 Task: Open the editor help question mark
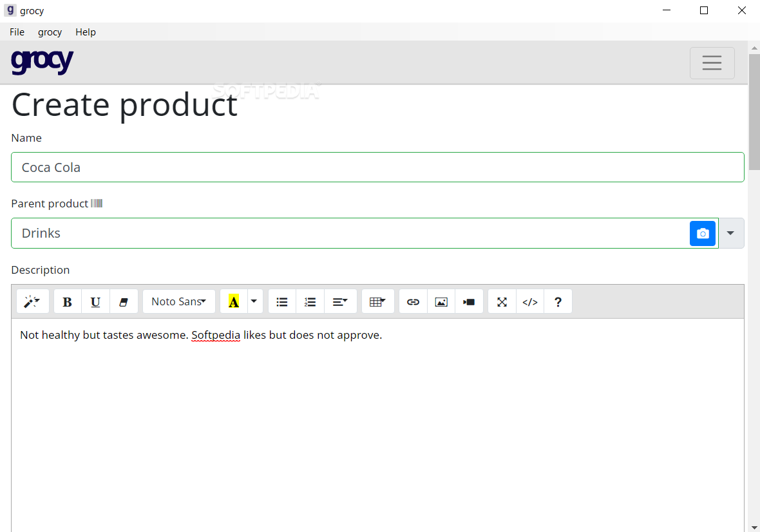[x=558, y=301]
